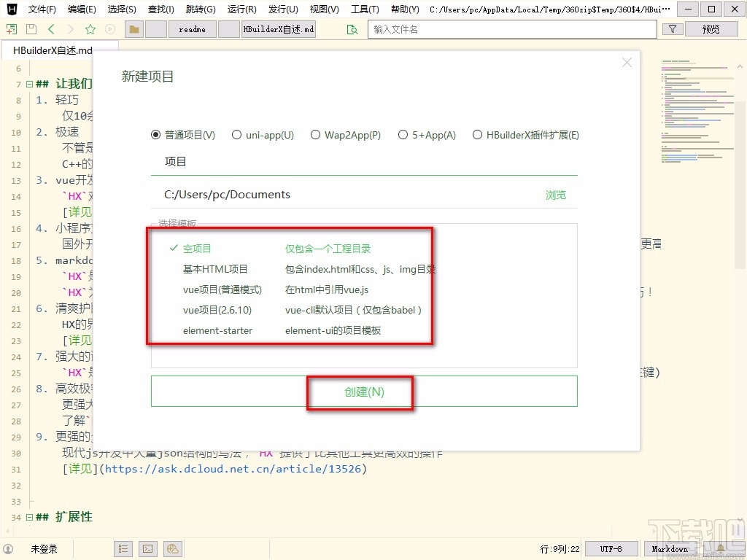Click the cloud browser icon in status bar
747x560 pixels.
coord(173,549)
